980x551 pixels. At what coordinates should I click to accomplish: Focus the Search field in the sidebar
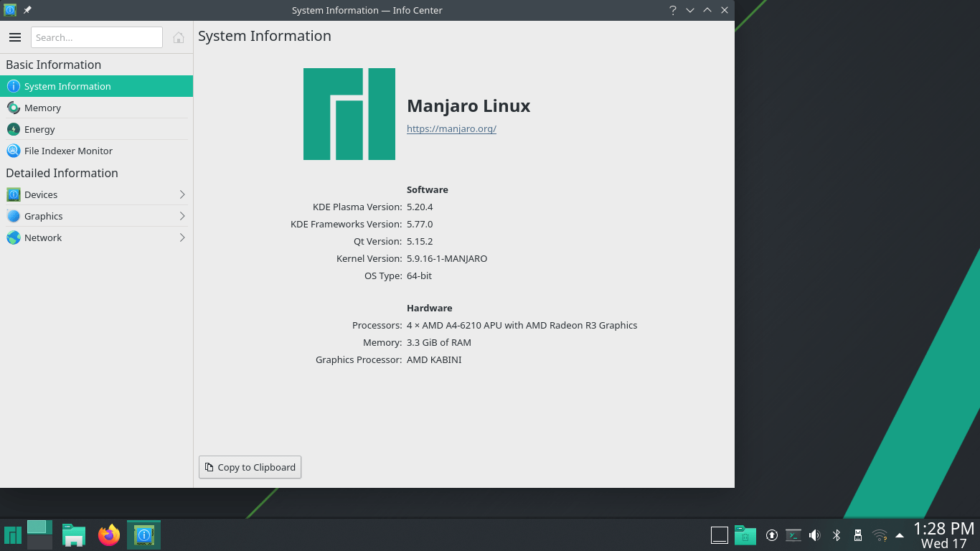[97, 37]
